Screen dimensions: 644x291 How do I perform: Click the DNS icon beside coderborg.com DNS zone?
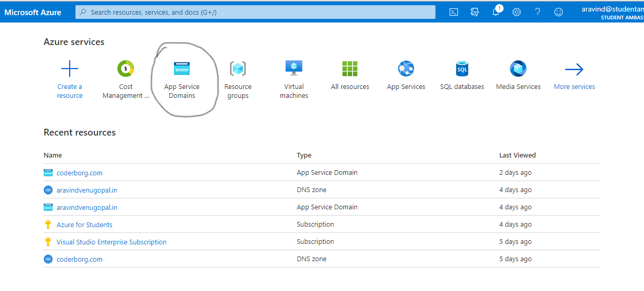(48, 259)
